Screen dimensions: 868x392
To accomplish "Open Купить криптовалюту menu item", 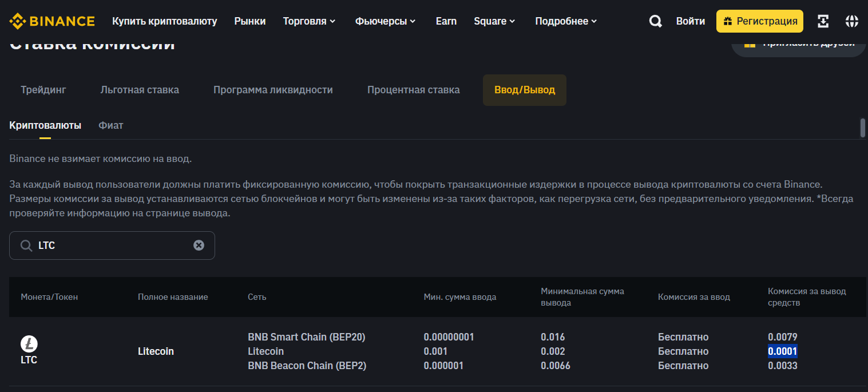I will (x=165, y=21).
